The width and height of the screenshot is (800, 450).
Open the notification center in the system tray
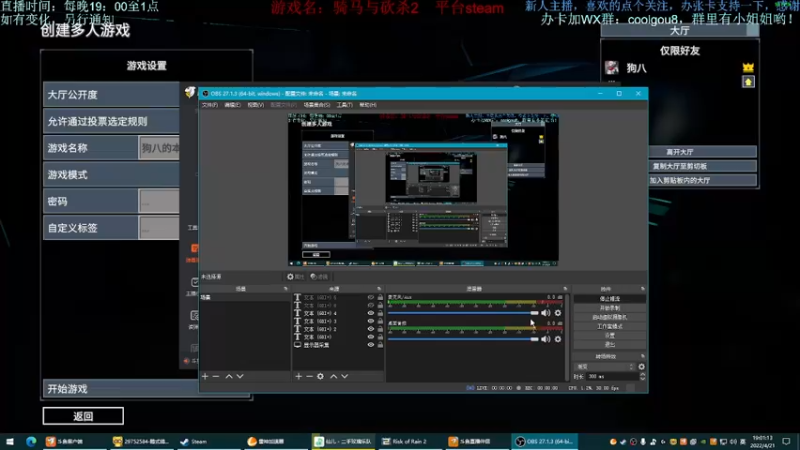point(786,441)
